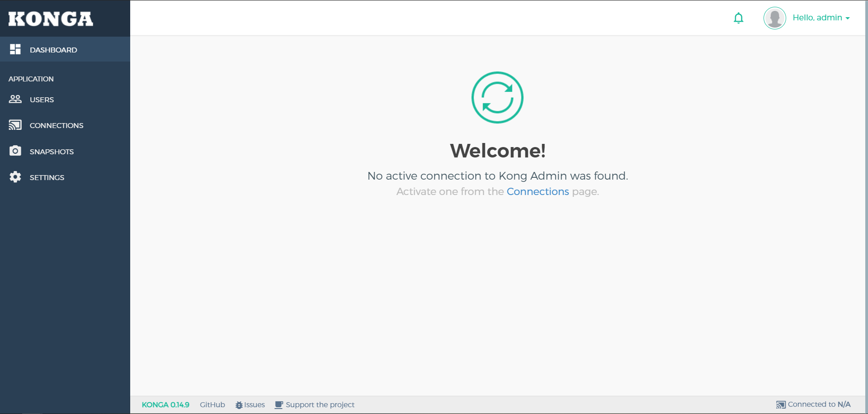Click the admin avatar image
Screen dimensions: 868x414
point(775,18)
